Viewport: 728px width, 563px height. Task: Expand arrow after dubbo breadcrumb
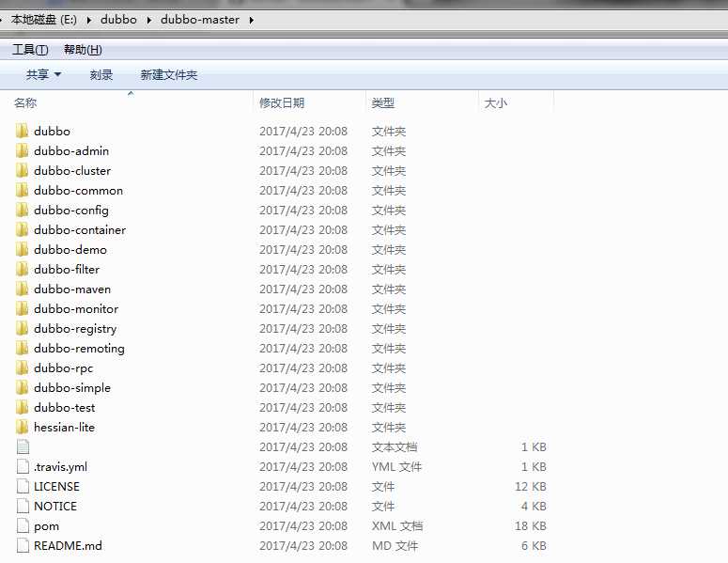click(149, 20)
